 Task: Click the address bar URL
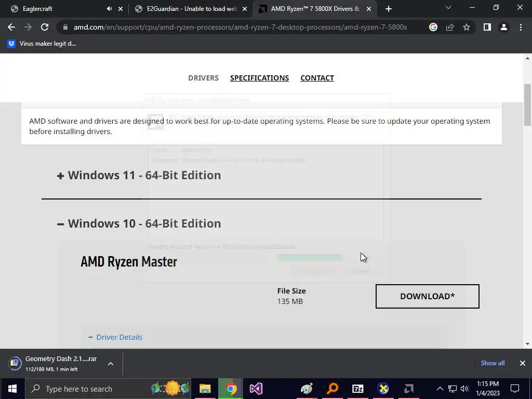pos(240,27)
